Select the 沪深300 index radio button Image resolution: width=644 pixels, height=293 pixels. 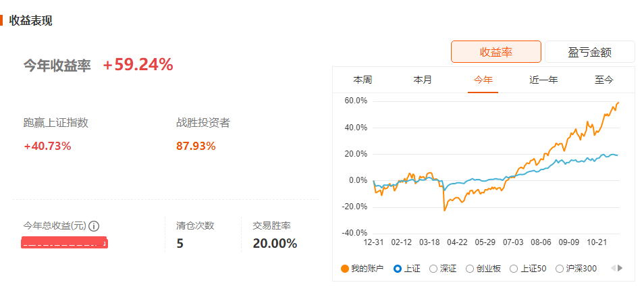tap(559, 269)
